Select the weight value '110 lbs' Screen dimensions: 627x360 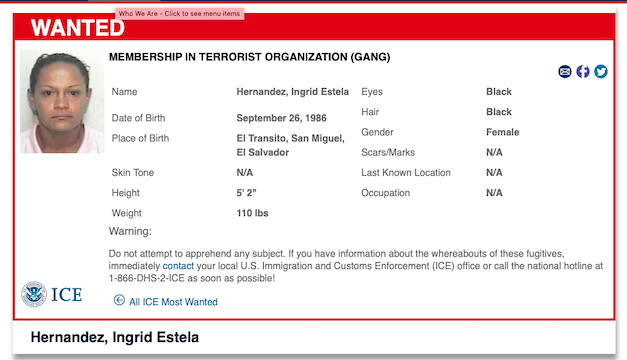[x=252, y=213]
